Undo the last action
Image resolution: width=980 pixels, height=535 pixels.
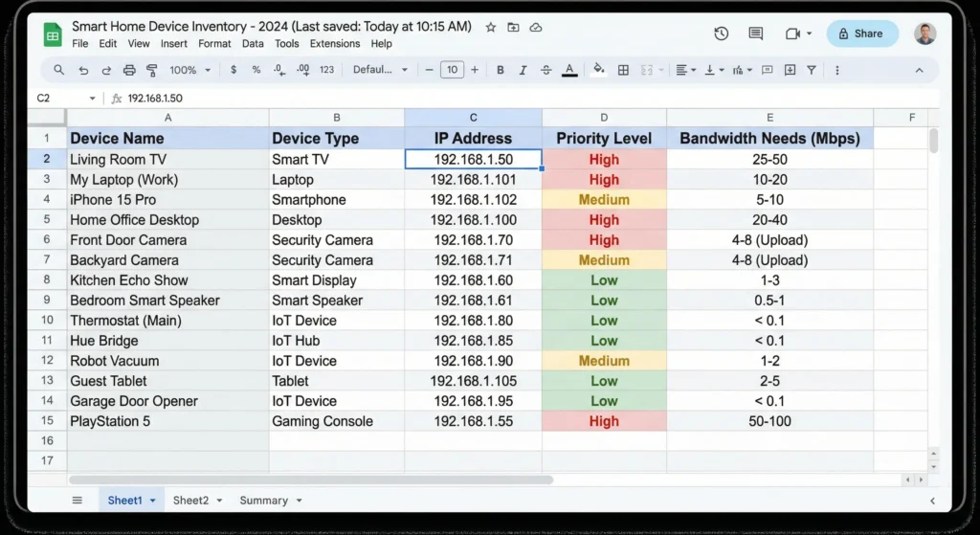[x=83, y=70]
